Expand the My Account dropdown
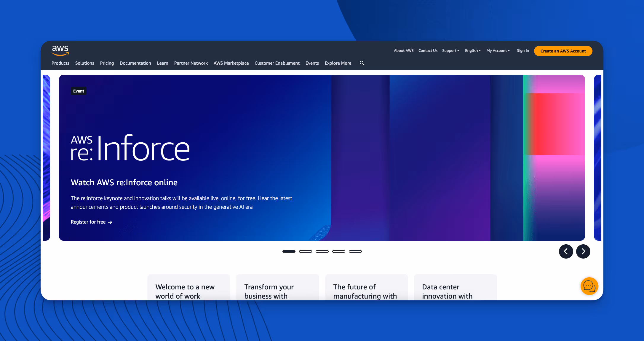The height and width of the screenshot is (341, 644). pos(498,51)
